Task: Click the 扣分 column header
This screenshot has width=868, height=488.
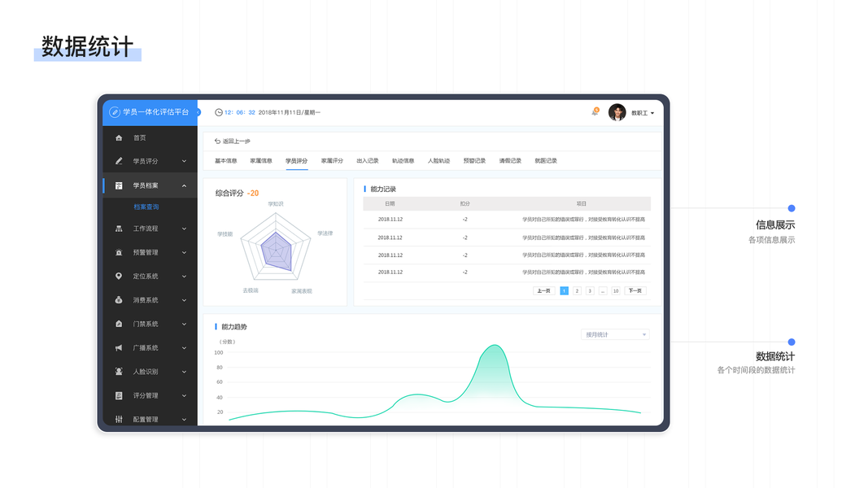Action: 465,203
